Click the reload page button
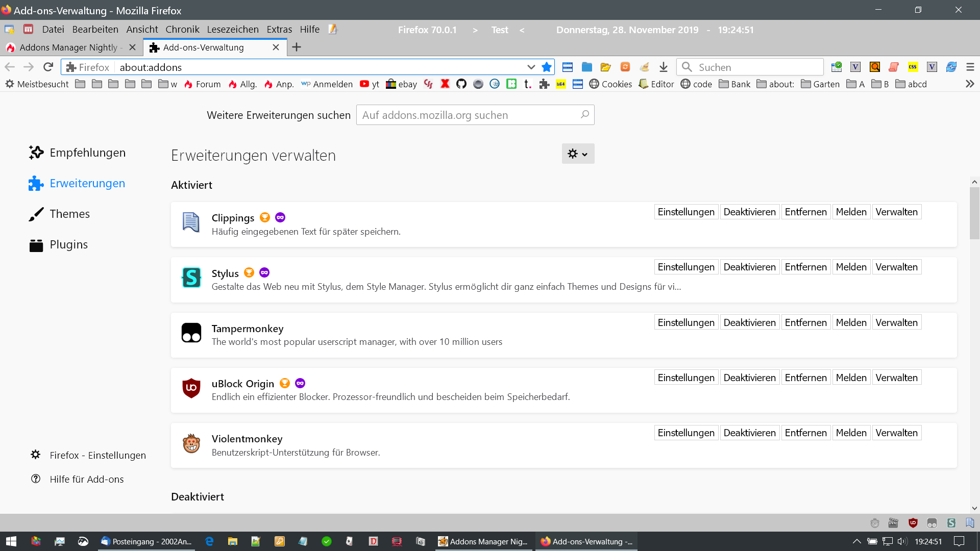Screen dimensions: 980x551 click(x=48, y=67)
